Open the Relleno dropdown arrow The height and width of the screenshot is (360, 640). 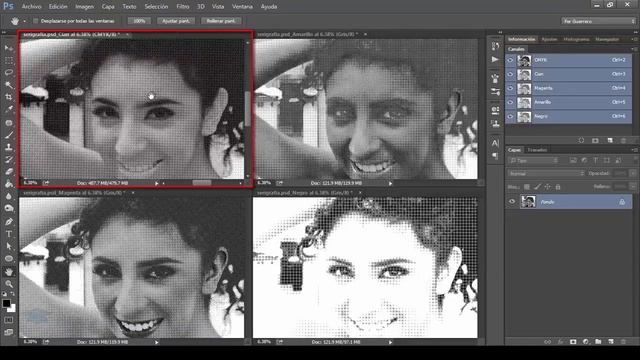point(633,187)
